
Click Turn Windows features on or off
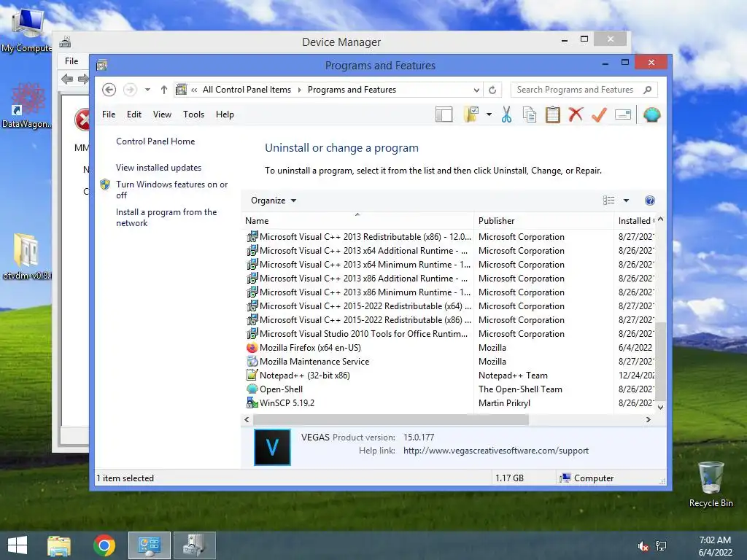coord(172,190)
